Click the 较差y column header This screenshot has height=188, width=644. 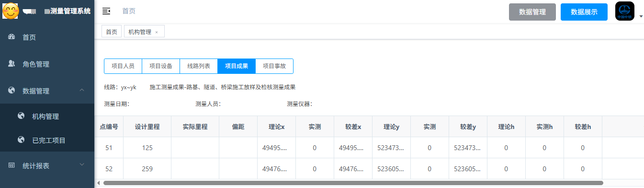coord(468,127)
